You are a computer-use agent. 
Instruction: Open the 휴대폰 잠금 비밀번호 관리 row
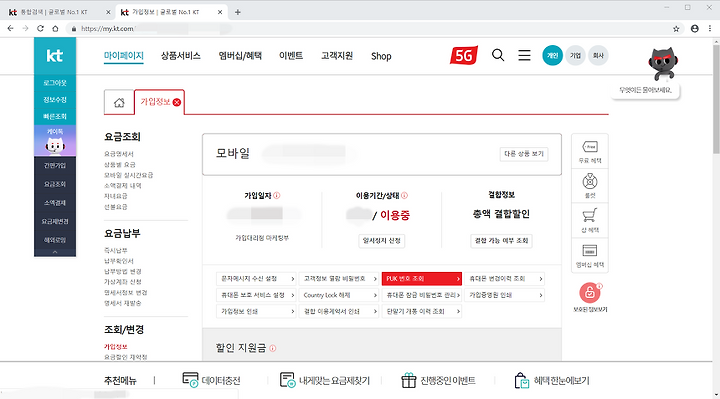click(x=422, y=295)
